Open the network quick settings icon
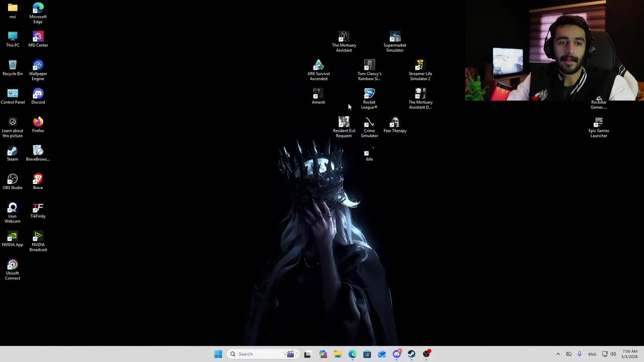 [605, 354]
